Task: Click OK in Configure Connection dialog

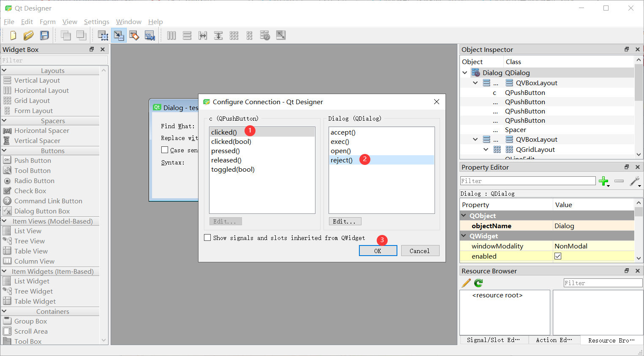Action: coord(378,251)
